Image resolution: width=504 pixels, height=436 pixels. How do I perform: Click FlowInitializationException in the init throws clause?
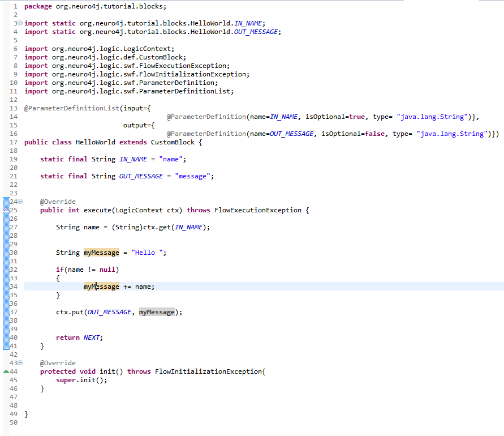209,371
